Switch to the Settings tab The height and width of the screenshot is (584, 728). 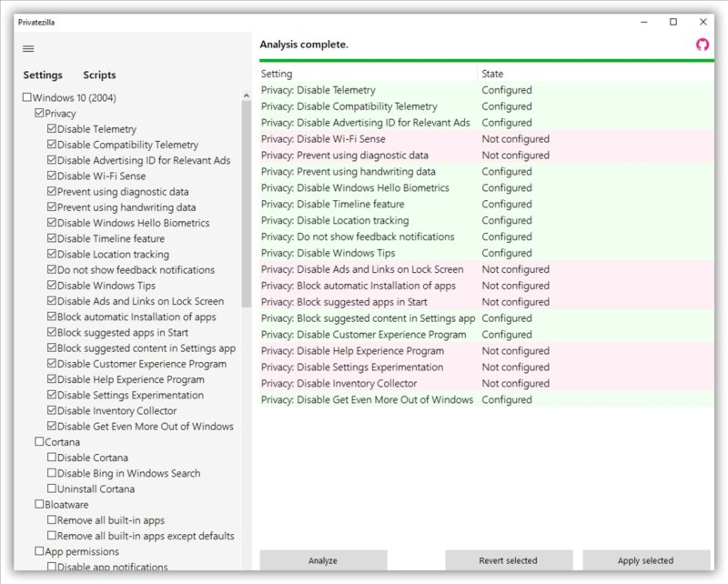(43, 76)
